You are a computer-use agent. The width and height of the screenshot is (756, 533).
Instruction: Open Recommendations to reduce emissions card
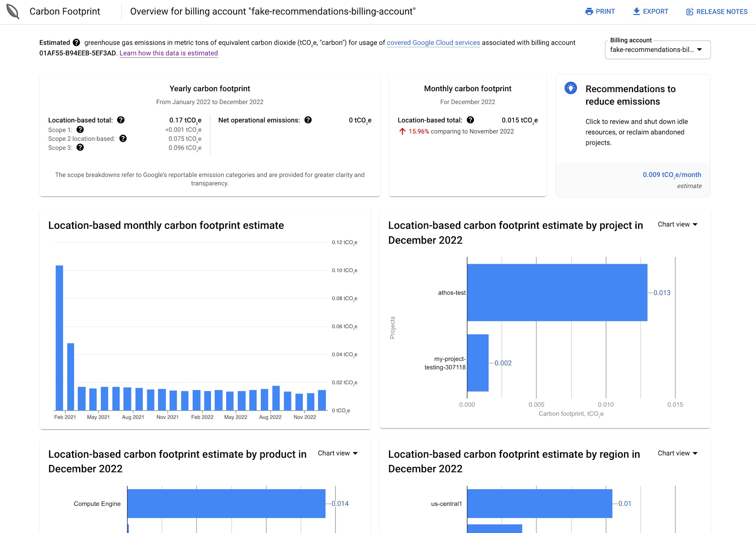(633, 135)
